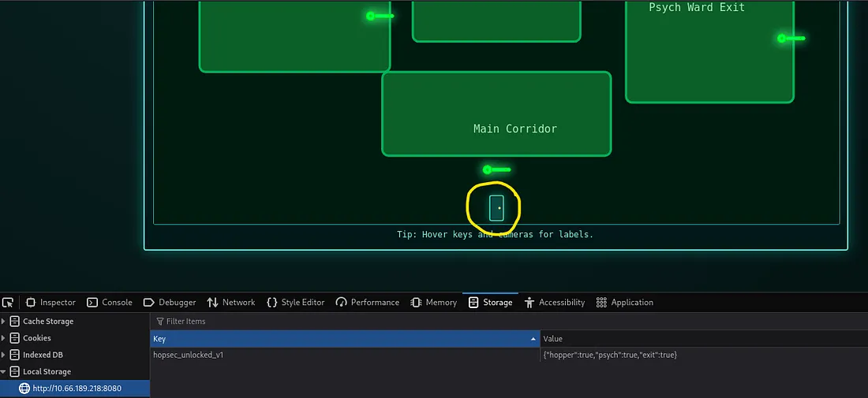
Task: Switch to the Style Editor tab
Action: (x=296, y=303)
